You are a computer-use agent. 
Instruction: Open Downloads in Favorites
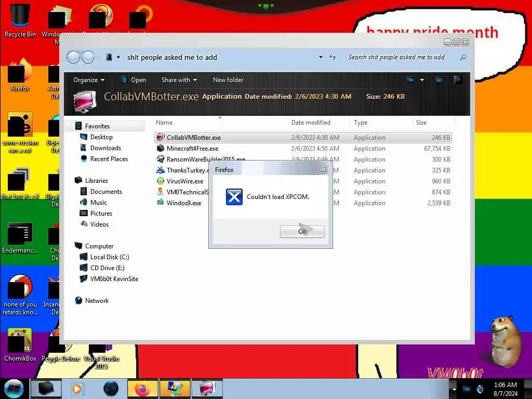point(105,148)
